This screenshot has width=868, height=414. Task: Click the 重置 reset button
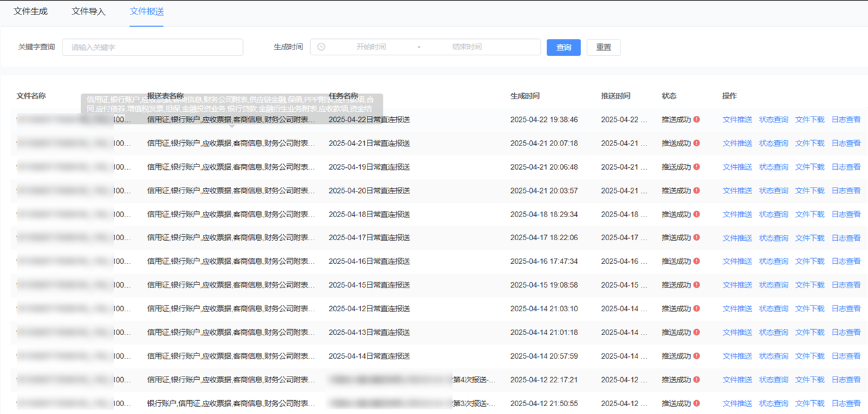603,47
